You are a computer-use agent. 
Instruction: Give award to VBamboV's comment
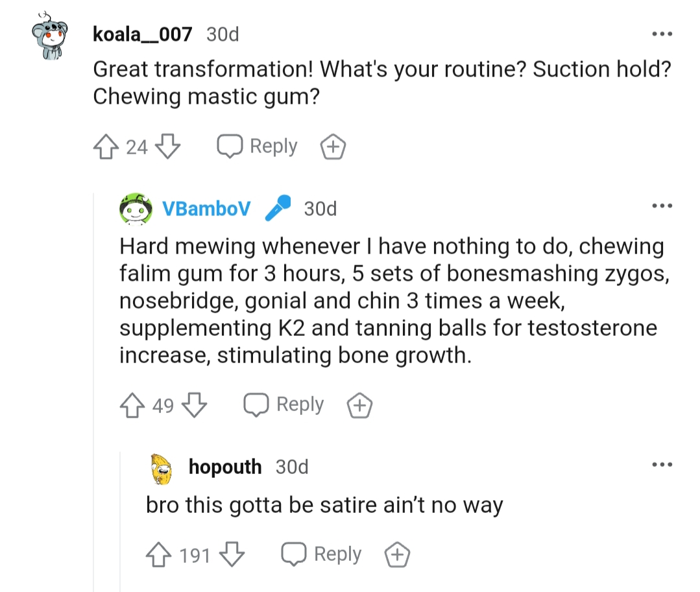coord(360,405)
